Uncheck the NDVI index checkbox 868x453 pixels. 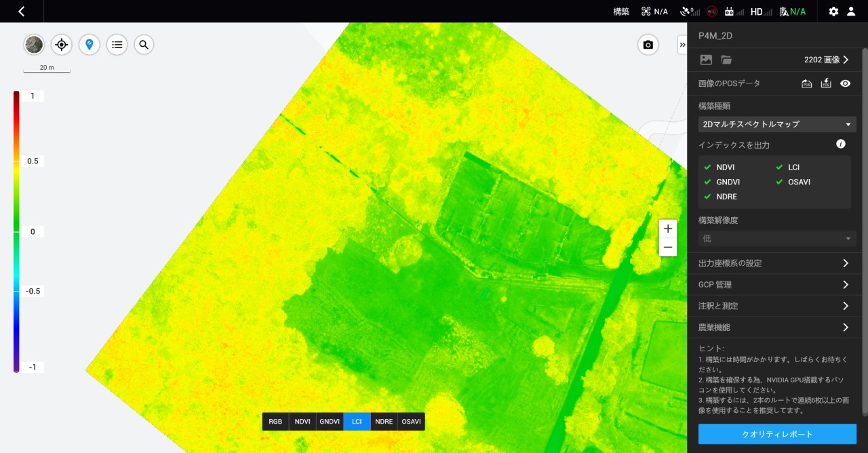point(708,167)
